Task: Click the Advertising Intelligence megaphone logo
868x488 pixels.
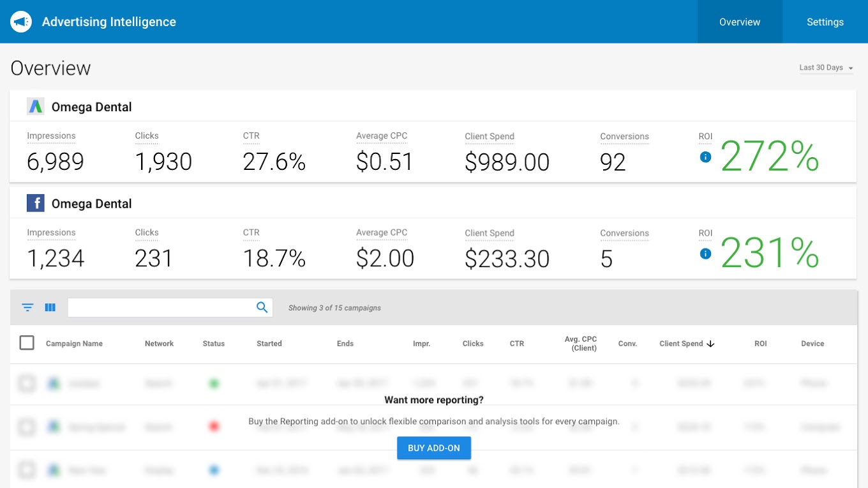Action: click(x=21, y=22)
